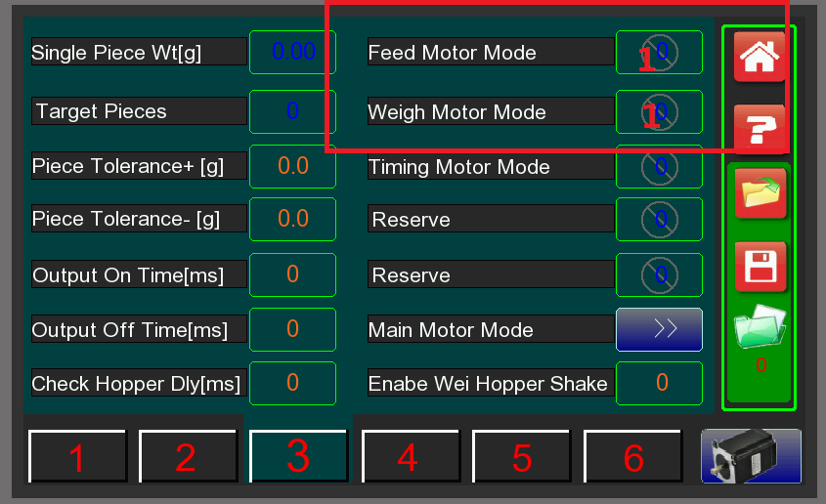The height and width of the screenshot is (504, 826).
Task: Toggle the second Reserve indicator
Action: [x=659, y=274]
